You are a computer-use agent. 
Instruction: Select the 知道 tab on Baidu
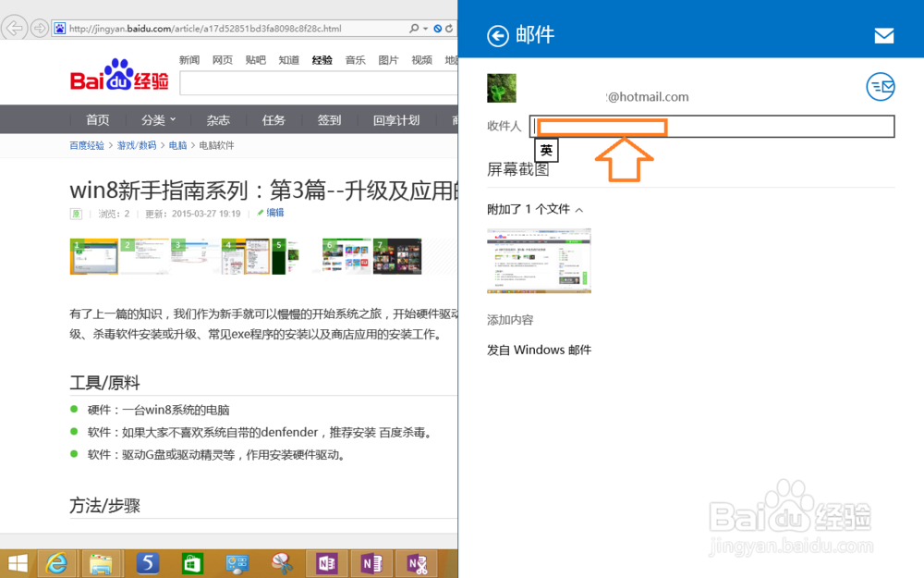pyautogui.click(x=288, y=59)
